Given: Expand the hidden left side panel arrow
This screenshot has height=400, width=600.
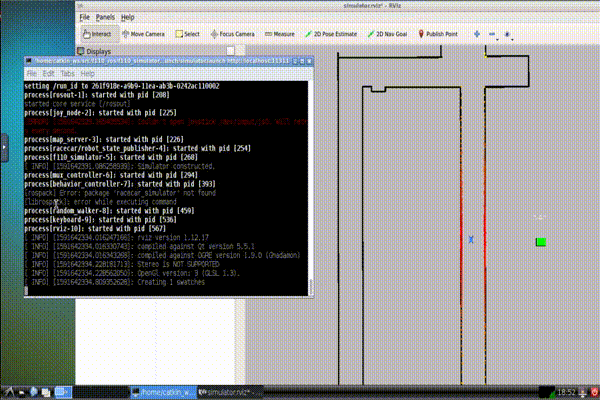Looking at the screenshot, I should 4,147.
